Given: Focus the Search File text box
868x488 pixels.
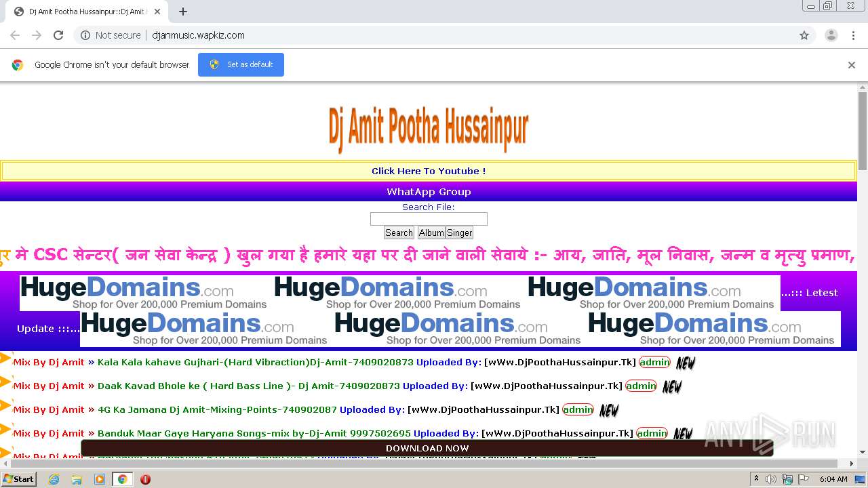Looking at the screenshot, I should click(429, 219).
